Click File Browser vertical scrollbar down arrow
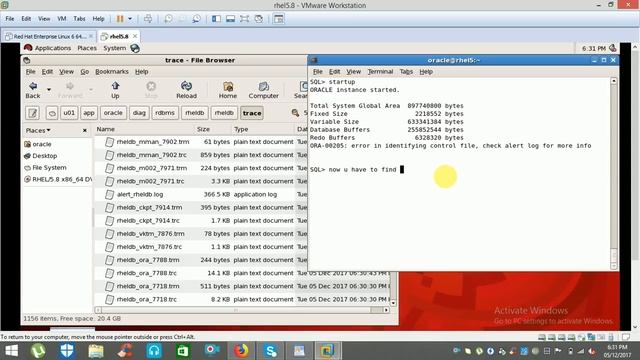 393,303
